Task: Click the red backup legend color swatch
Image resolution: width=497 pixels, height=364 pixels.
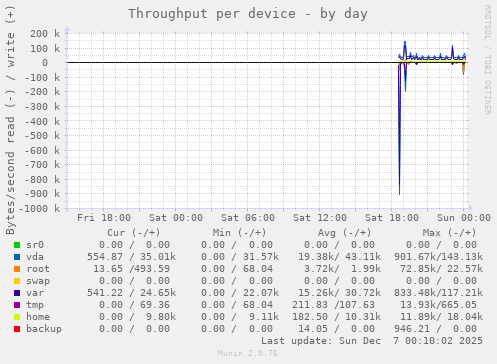Action: [x=17, y=329]
